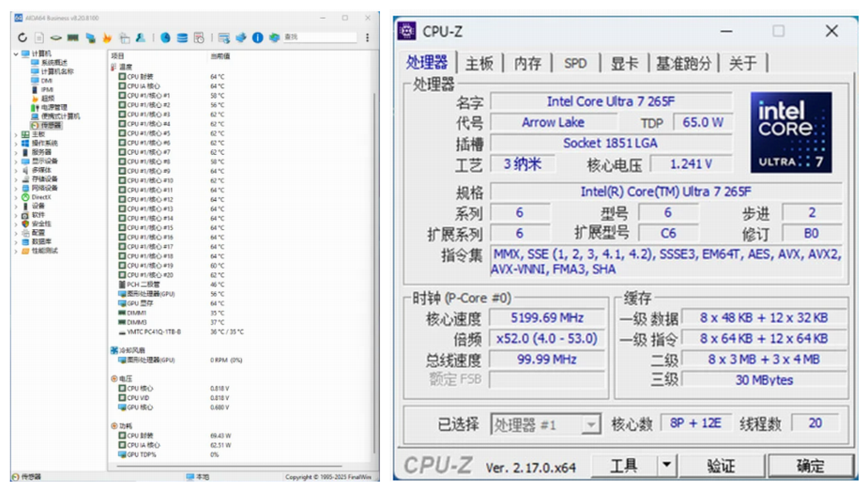The image size is (868, 491).
Task: Click the Refresh icon in AIDA64 toolbar
Action: click(23, 38)
